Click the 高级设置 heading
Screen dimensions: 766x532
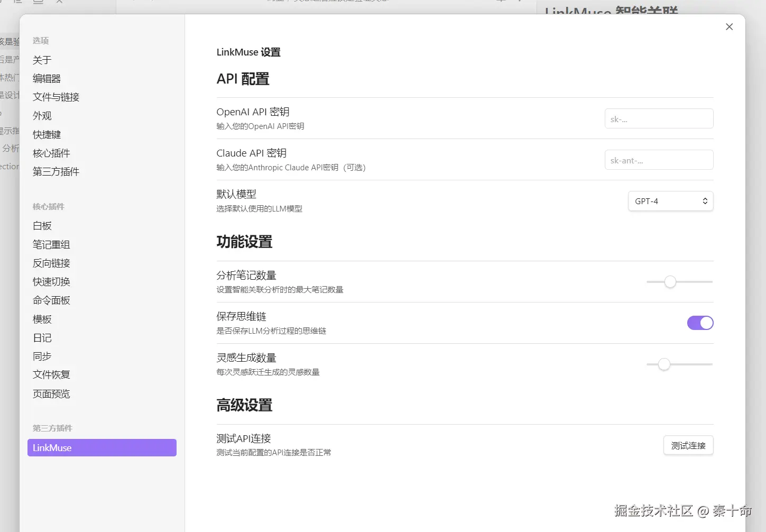pyautogui.click(x=244, y=405)
